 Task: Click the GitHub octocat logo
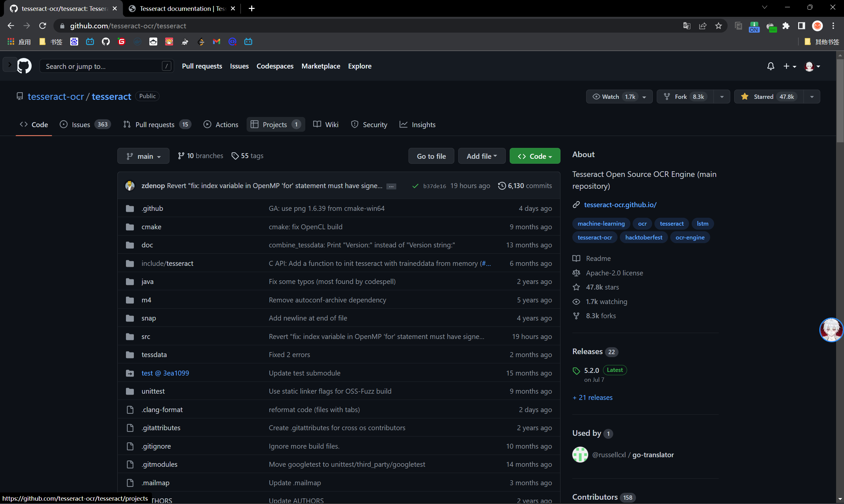coord(24,66)
